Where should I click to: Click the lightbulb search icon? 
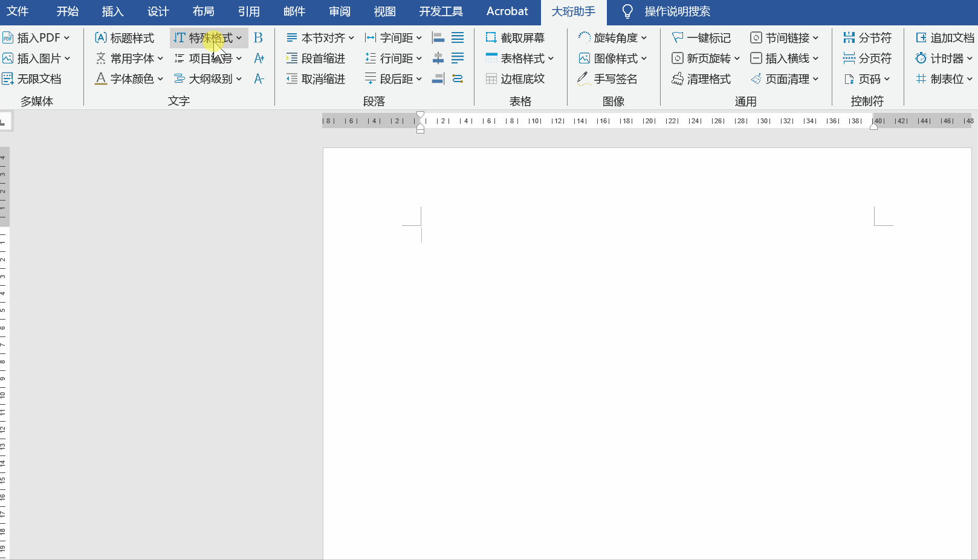627,11
